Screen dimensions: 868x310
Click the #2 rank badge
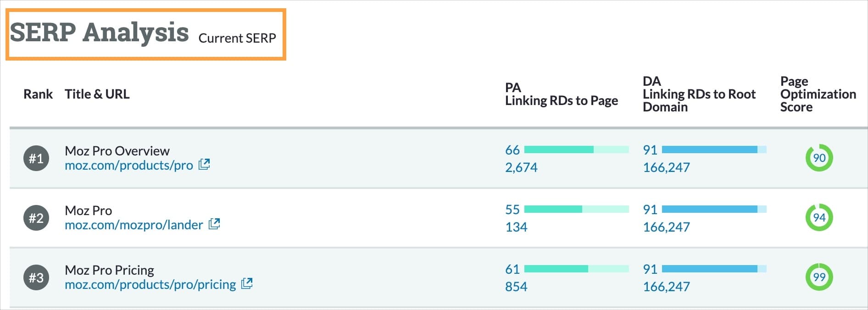(36, 217)
